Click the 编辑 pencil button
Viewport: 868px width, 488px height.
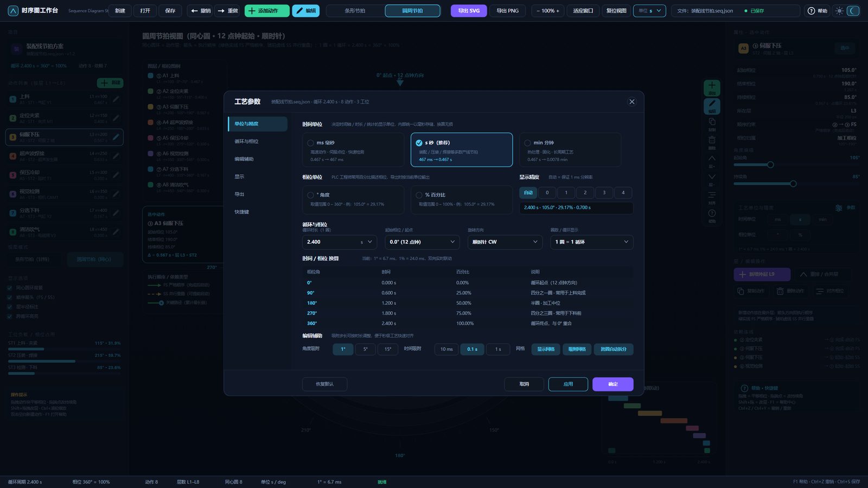click(306, 11)
